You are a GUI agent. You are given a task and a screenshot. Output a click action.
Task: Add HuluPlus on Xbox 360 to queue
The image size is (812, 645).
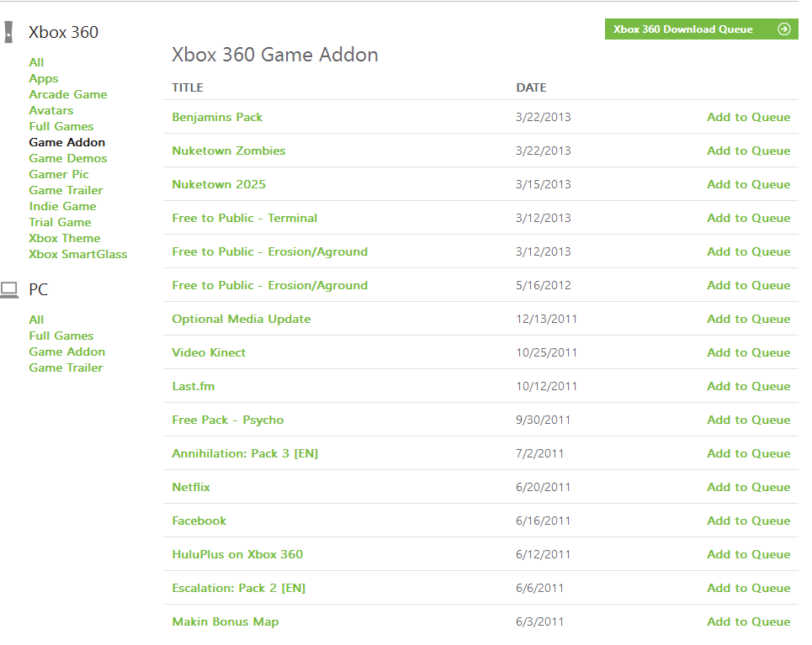click(x=749, y=555)
